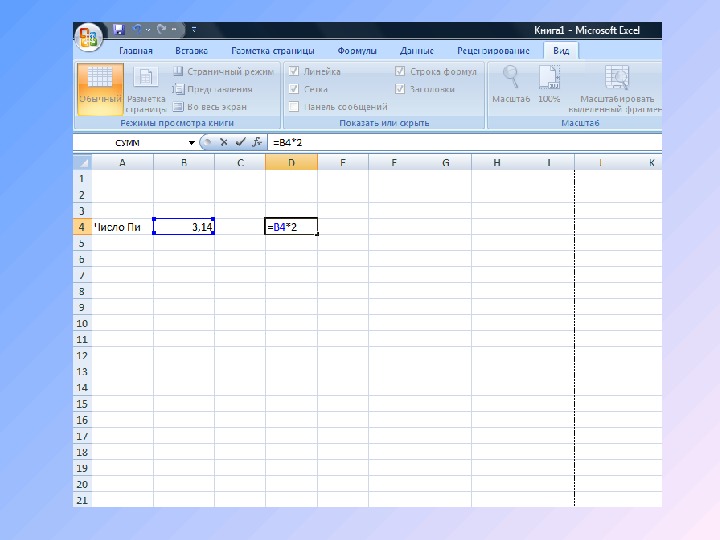Confirm formula entry with checkmark icon
The height and width of the screenshot is (540, 720).
(x=240, y=142)
